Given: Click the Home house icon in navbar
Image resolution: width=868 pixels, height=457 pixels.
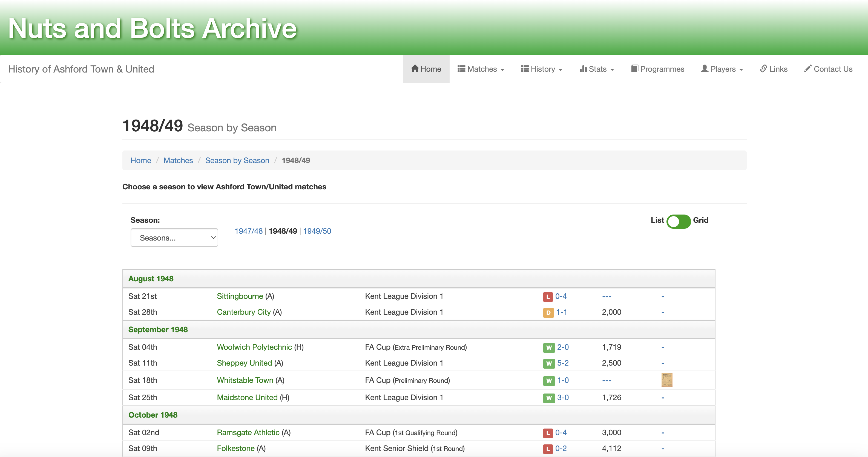Looking at the screenshot, I should pos(415,69).
